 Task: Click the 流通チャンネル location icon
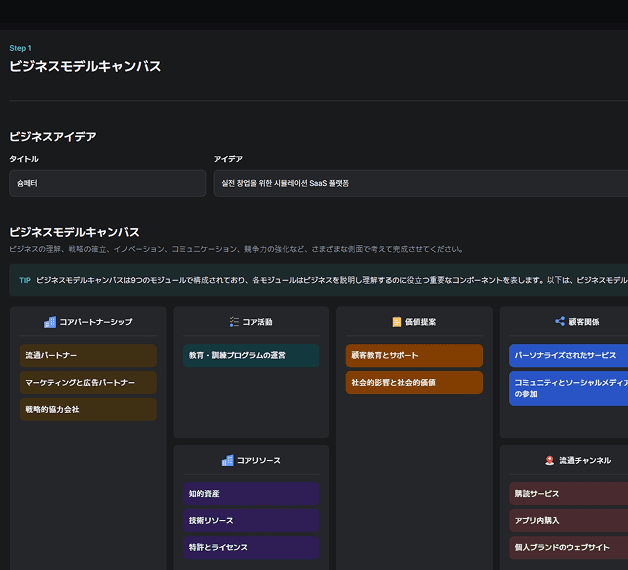(x=549, y=460)
